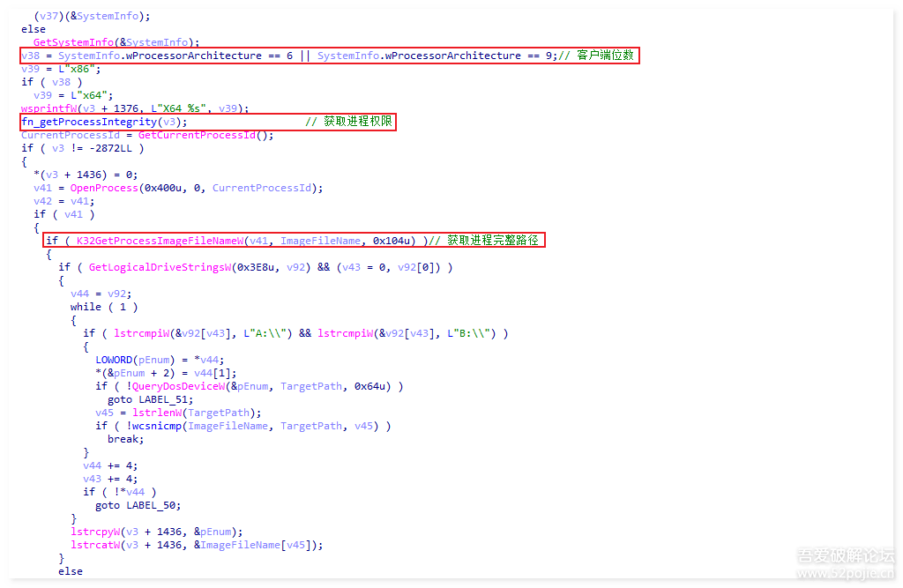Select the break statement
Viewport: 903px width, 588px height.
coord(125,439)
